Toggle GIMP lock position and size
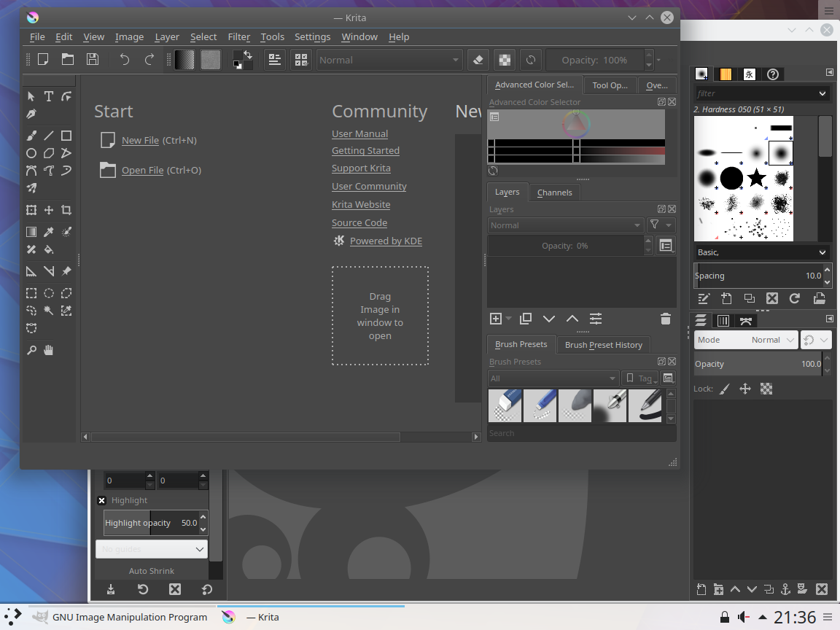The image size is (840, 630). coord(745,389)
